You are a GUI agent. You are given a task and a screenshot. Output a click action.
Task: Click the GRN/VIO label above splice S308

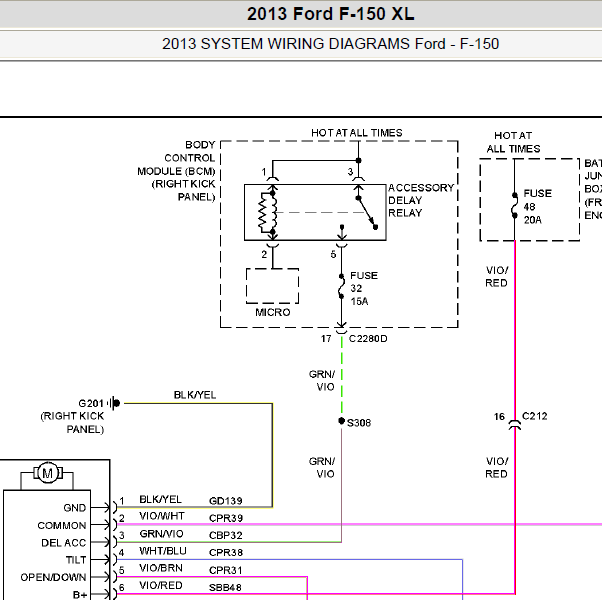click(322, 380)
